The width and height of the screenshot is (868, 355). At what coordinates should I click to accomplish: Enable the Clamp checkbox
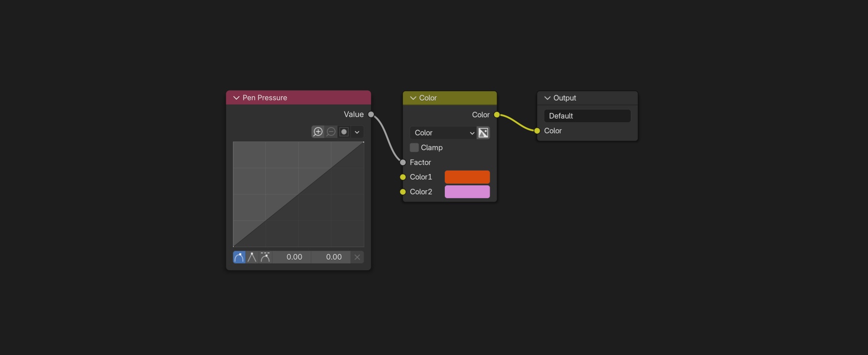click(x=414, y=147)
